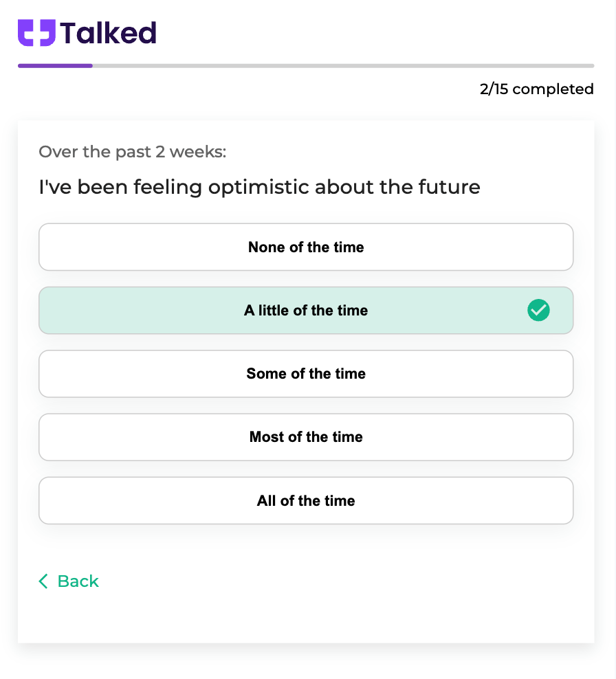The image size is (616, 679).
Task: Click the Back chevron arrow icon
Action: 43,581
